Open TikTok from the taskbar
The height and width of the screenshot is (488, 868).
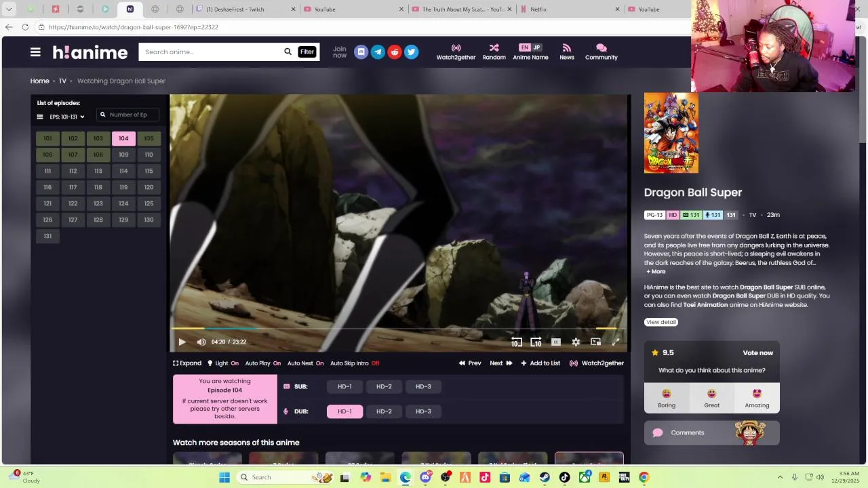pyautogui.click(x=564, y=477)
